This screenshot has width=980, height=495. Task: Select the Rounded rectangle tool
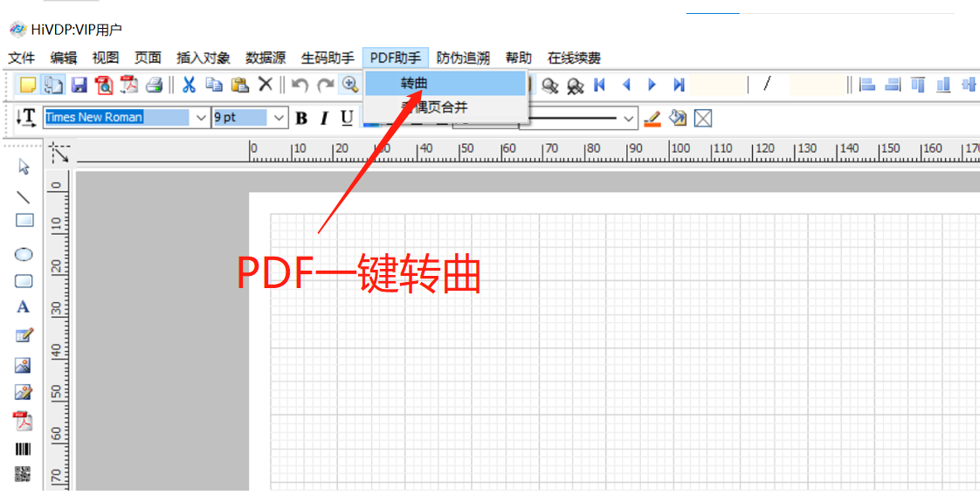(x=24, y=281)
